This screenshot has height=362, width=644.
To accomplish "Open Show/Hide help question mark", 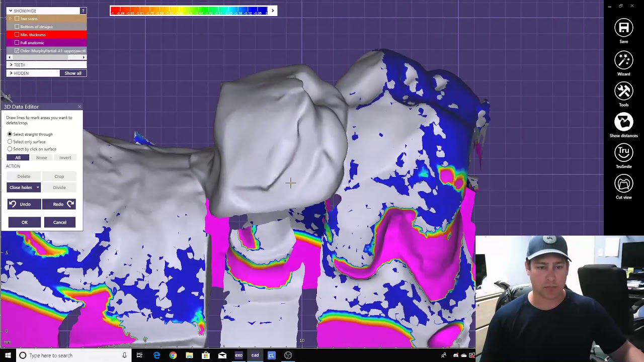I will [83, 11].
